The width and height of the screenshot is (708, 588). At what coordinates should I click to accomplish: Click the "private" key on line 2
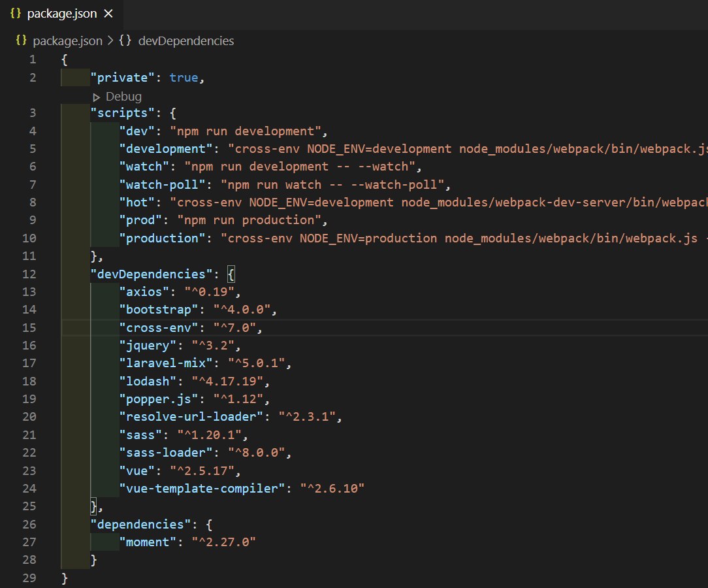pyautogui.click(x=123, y=78)
